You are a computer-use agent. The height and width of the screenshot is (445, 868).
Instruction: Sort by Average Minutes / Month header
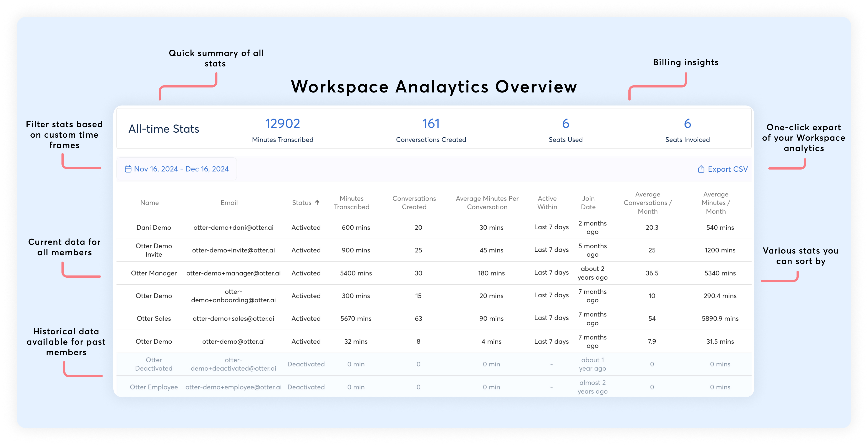tap(715, 203)
